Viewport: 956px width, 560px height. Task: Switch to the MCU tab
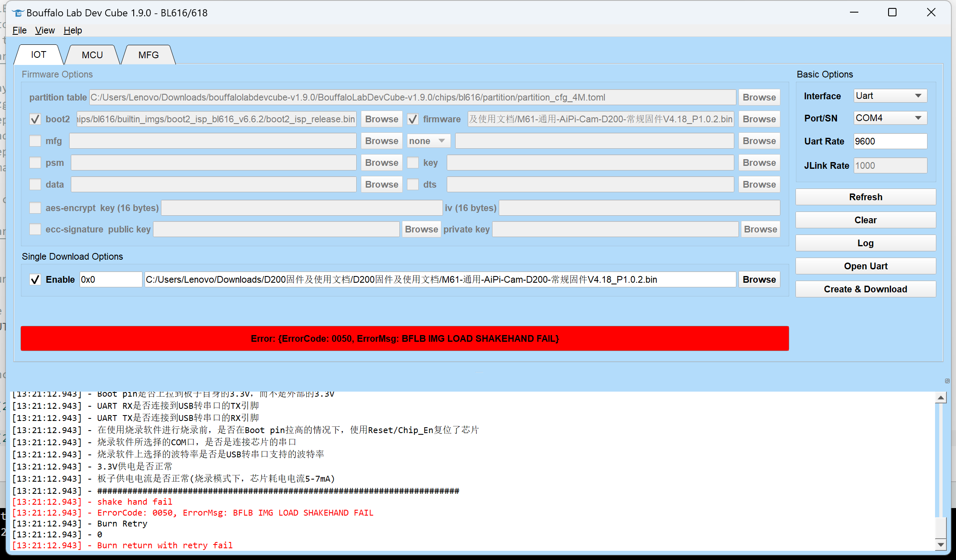pos(92,55)
